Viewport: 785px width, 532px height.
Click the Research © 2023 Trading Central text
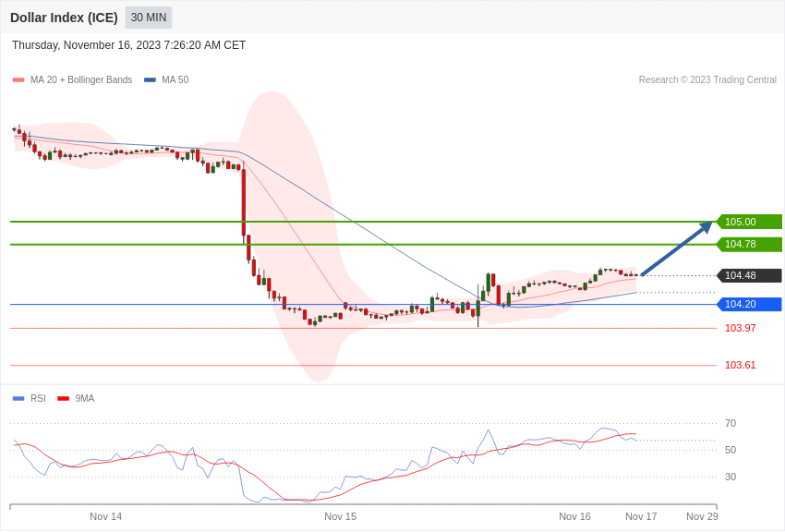click(x=707, y=79)
